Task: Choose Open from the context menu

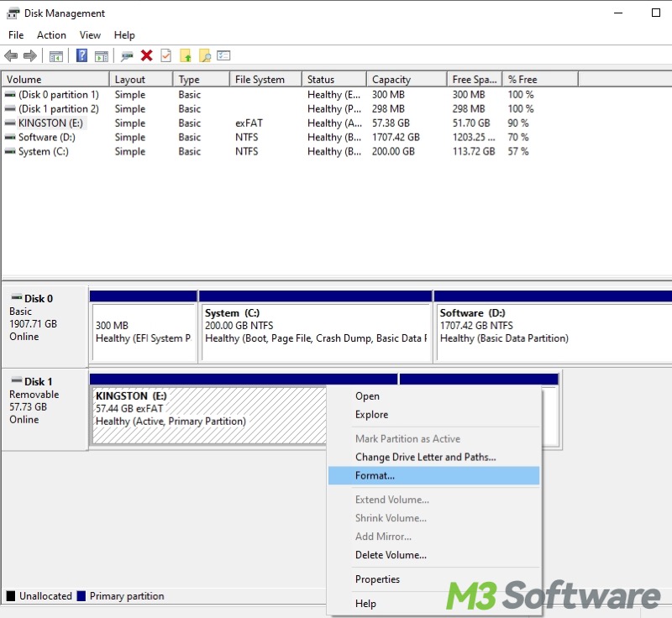Action: click(x=433, y=396)
